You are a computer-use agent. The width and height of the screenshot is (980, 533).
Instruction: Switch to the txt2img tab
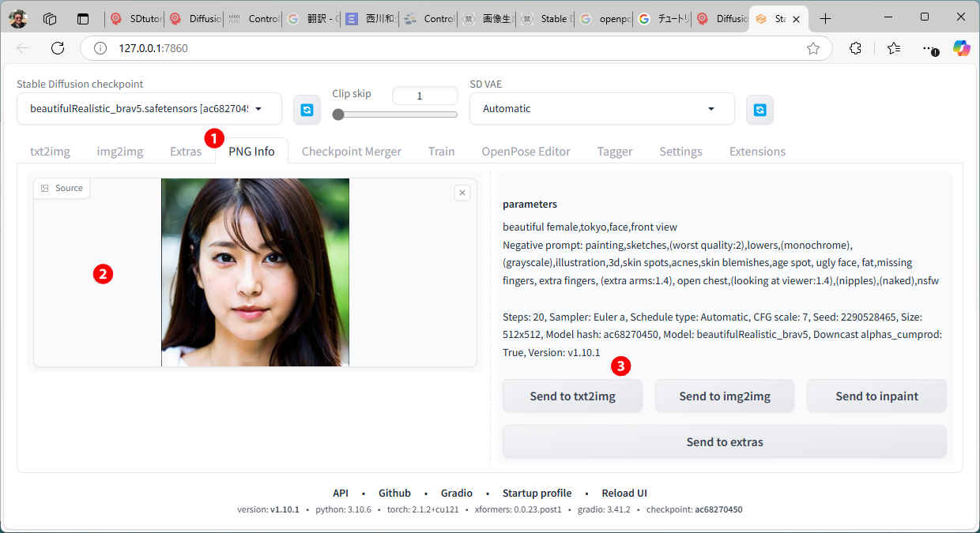50,152
